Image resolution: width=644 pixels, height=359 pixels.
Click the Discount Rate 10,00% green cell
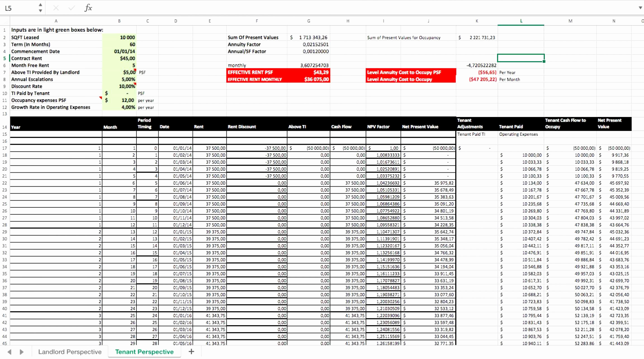click(119, 86)
